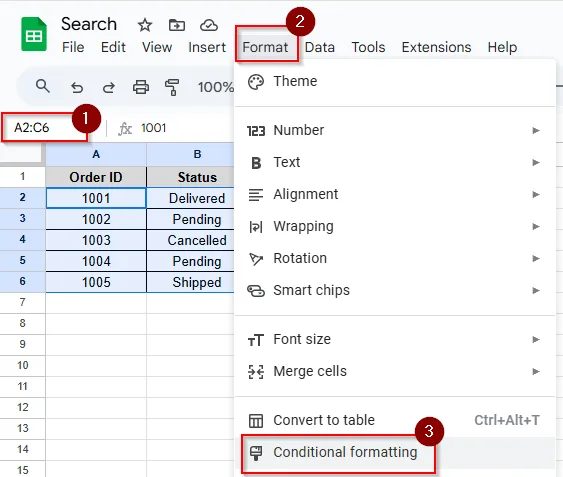Open the 100% zoom dropdown
This screenshot has height=477, width=563.
[x=215, y=87]
